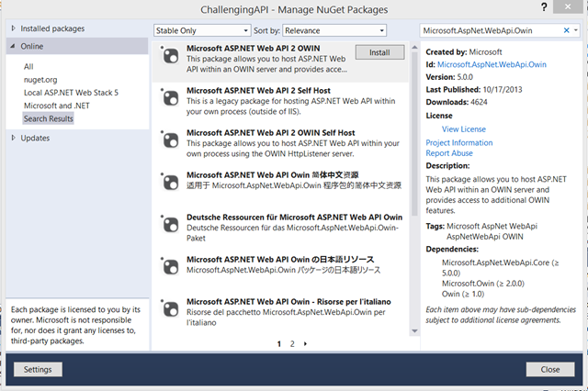Click the Microsoft.AspNet.WebApi.Core dependency text
588x391 pixels.
(500, 268)
